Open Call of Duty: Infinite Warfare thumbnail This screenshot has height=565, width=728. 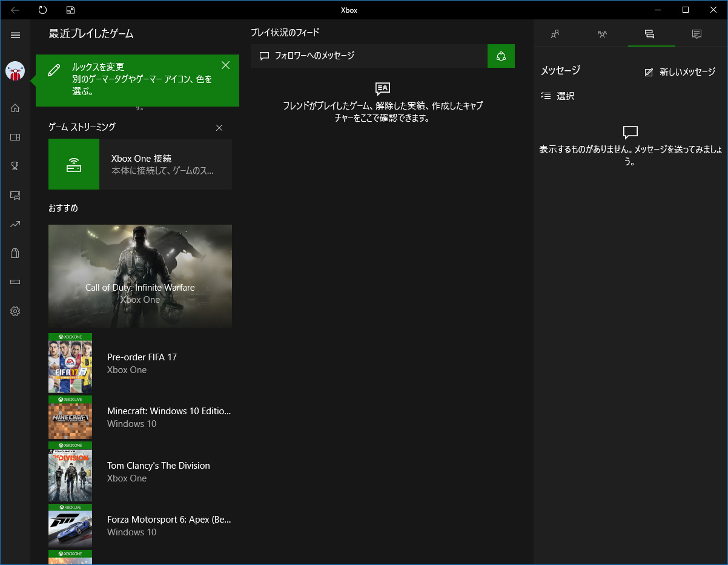[140, 276]
